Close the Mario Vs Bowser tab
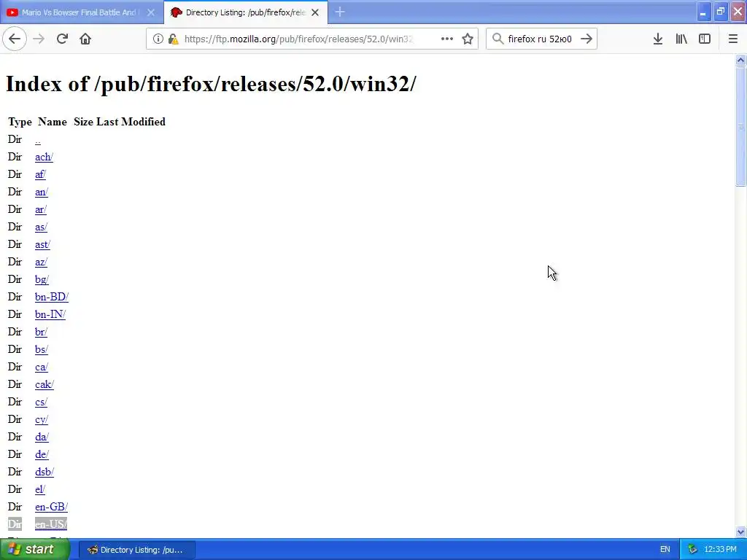This screenshot has width=747, height=560. click(150, 12)
